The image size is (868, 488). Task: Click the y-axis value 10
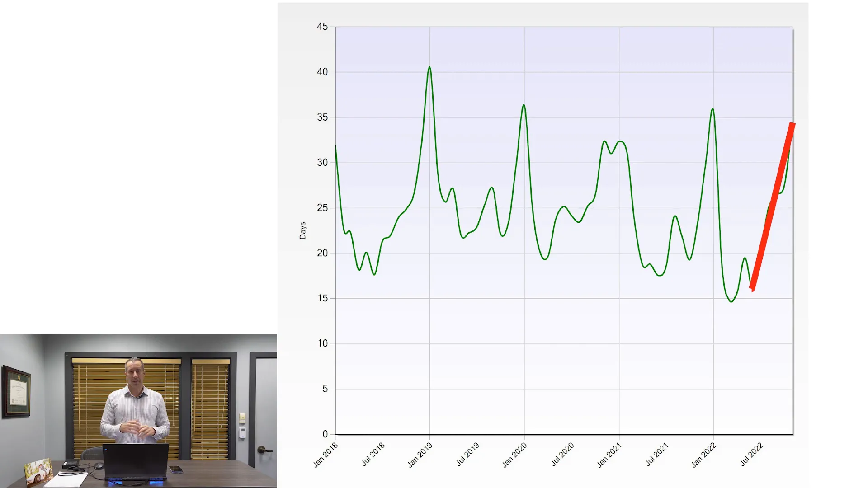(x=322, y=343)
